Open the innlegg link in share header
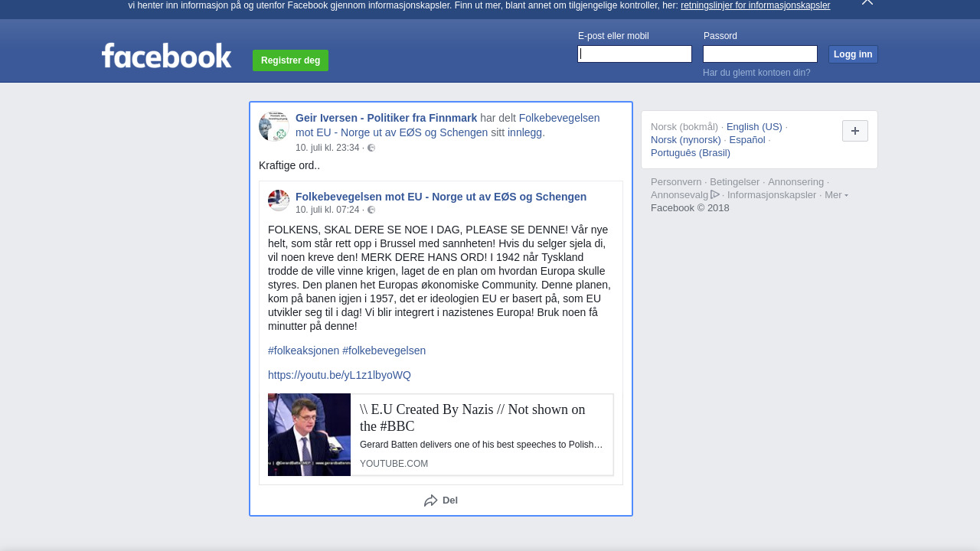 [x=524, y=132]
